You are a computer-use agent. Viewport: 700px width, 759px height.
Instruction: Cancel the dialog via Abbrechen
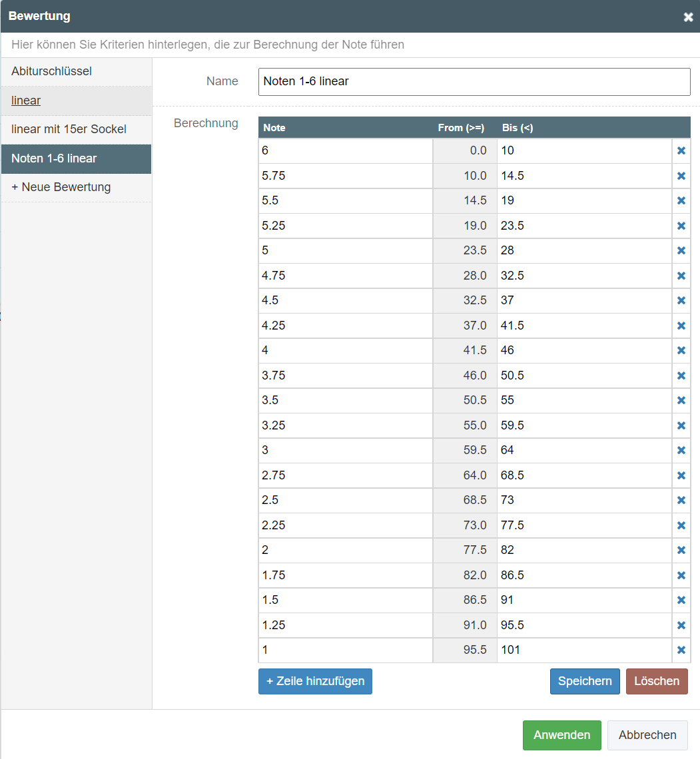647,735
